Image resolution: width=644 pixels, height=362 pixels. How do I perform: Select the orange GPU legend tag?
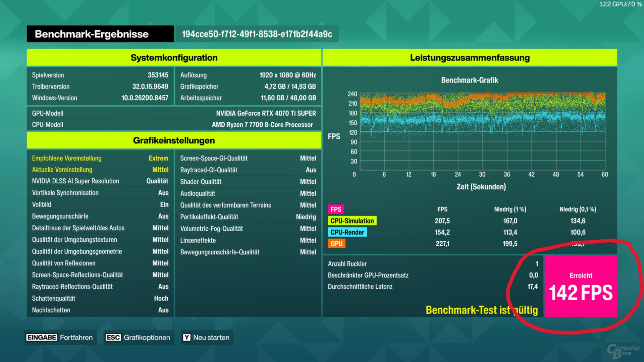pyautogui.click(x=336, y=244)
